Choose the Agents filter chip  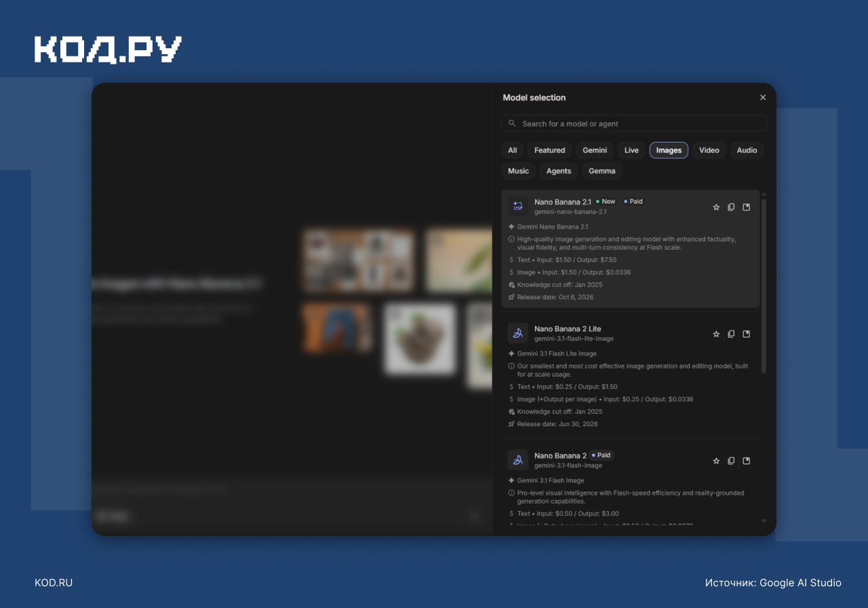pyautogui.click(x=559, y=171)
